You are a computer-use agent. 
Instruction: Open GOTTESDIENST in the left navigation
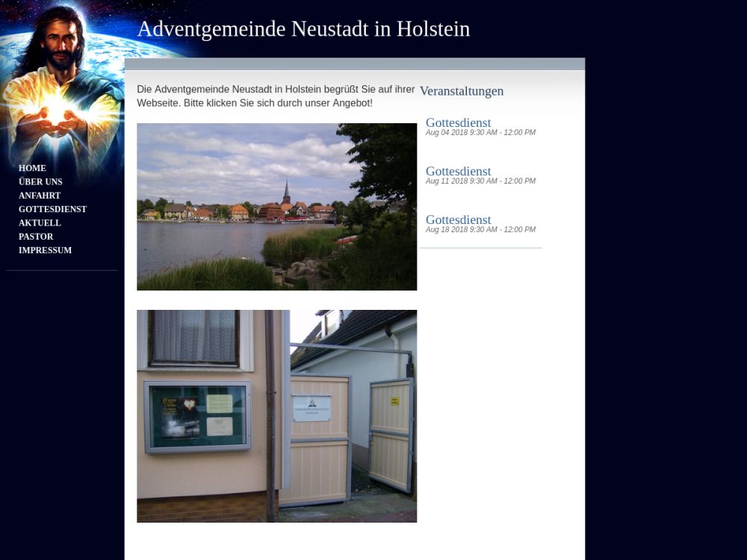52,209
